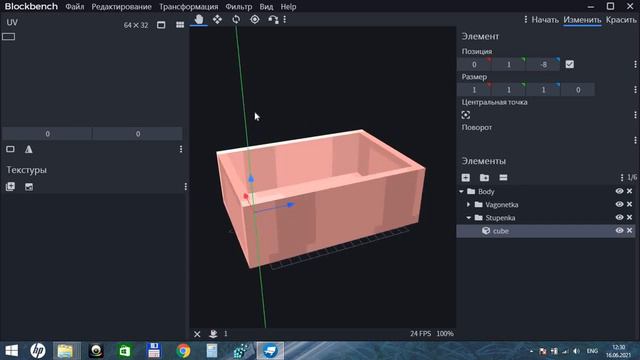
Task: Open the Help menu
Action: [288, 7]
